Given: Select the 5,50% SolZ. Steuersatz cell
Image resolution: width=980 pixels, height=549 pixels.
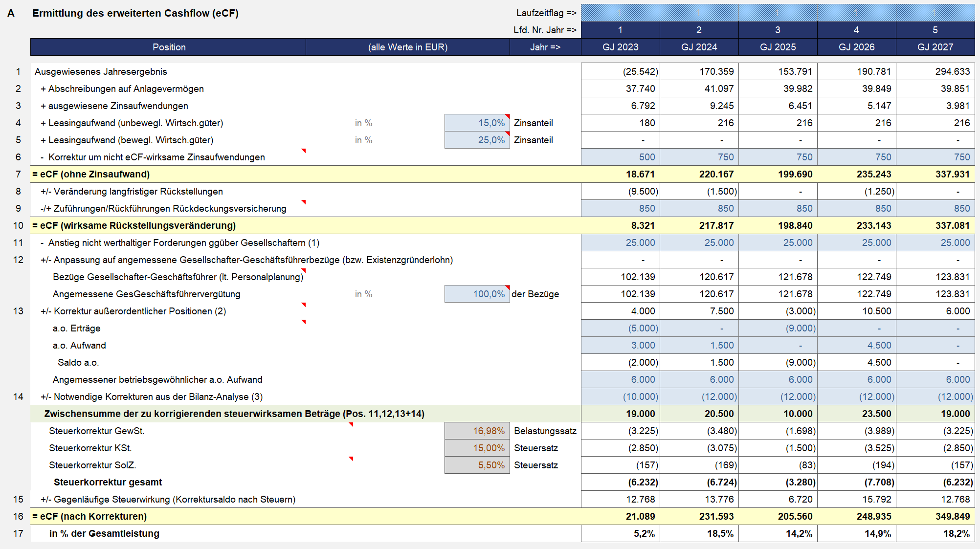Looking at the screenshot, I should pos(477,465).
